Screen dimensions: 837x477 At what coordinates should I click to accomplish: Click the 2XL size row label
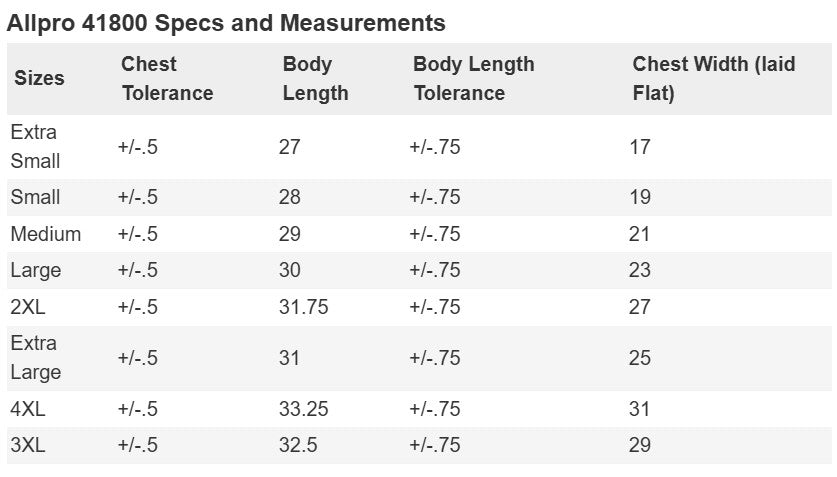[28, 307]
